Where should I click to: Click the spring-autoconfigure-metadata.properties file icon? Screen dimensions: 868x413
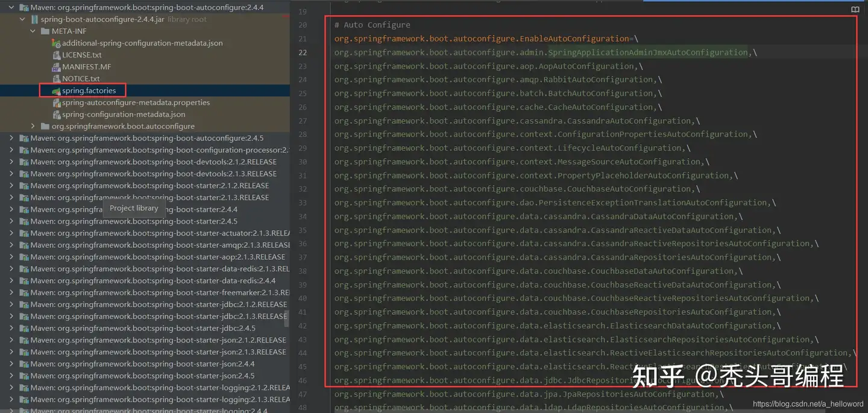56,102
